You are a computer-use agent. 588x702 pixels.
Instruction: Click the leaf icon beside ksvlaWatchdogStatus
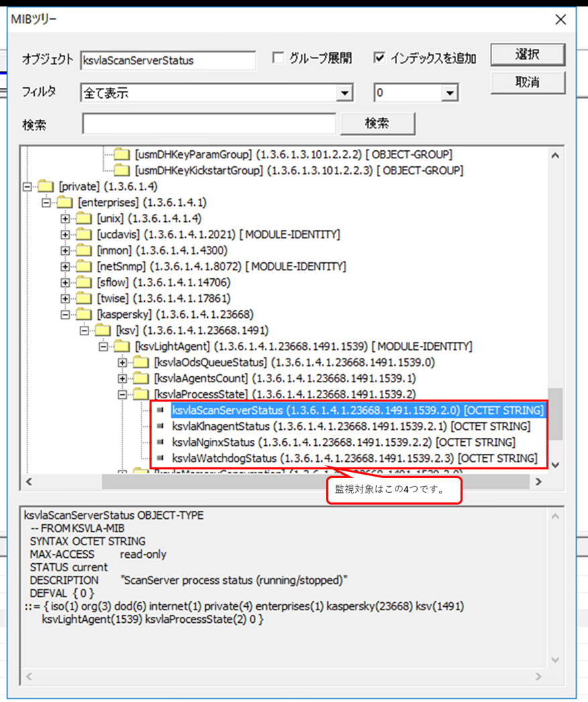pyautogui.click(x=160, y=458)
